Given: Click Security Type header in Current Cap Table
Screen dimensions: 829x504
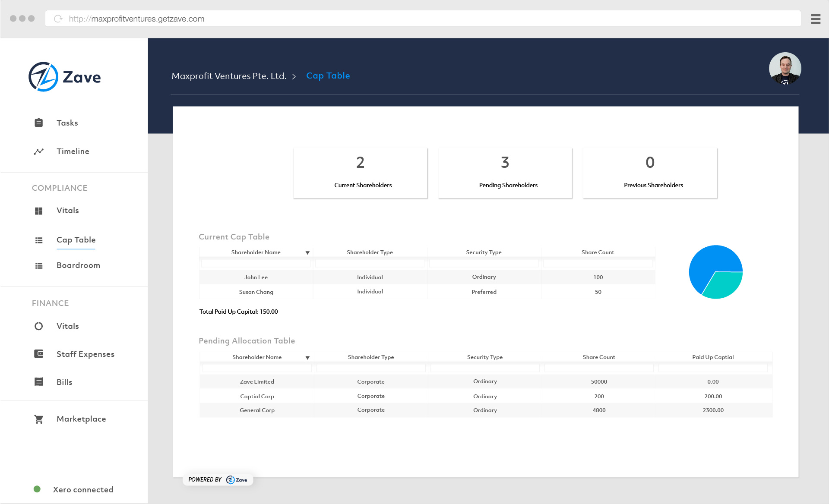Looking at the screenshot, I should [x=484, y=252].
